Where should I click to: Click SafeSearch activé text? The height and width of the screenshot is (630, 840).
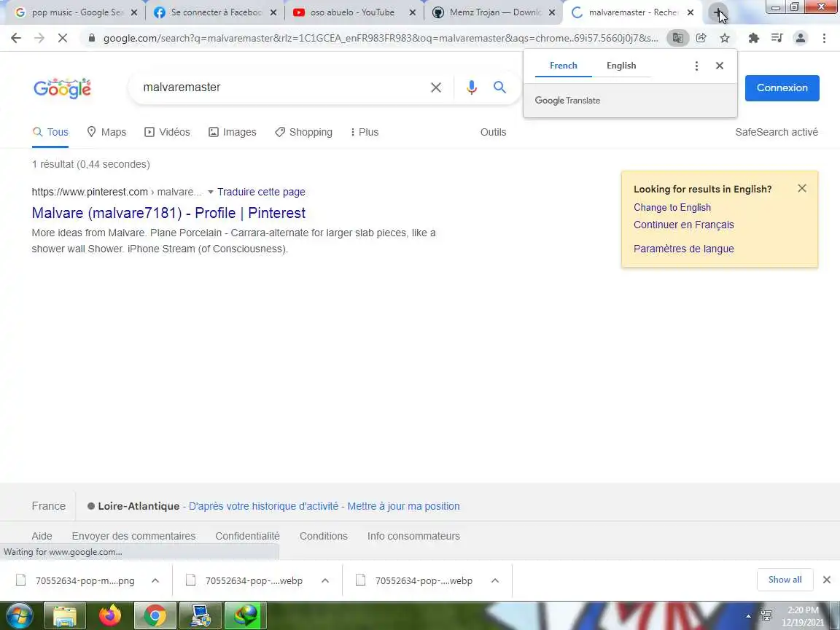tap(777, 132)
